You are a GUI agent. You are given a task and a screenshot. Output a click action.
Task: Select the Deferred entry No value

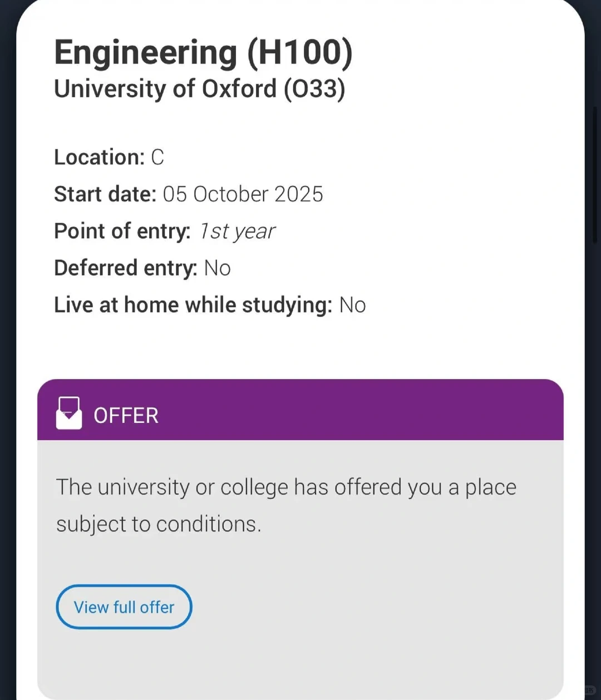pos(218,268)
